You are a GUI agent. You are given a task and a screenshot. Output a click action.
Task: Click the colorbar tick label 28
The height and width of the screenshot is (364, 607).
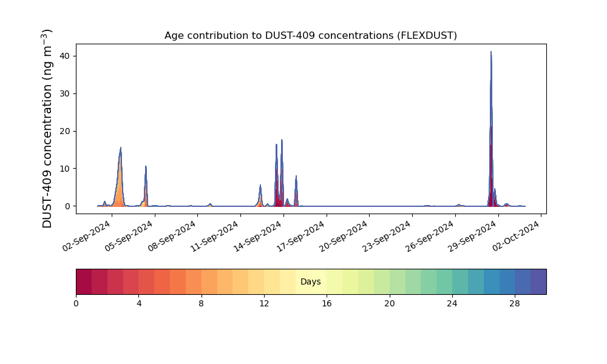click(x=515, y=304)
